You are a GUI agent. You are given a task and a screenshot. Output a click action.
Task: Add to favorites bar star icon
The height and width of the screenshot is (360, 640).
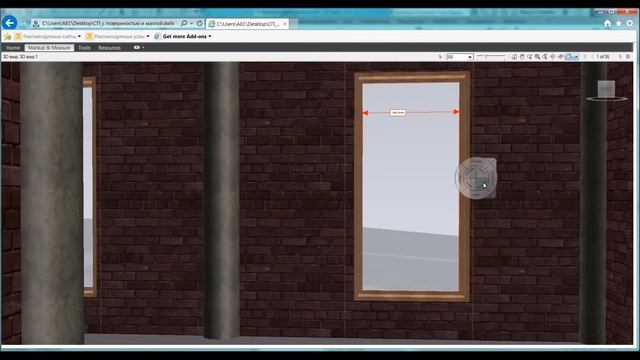[7, 36]
